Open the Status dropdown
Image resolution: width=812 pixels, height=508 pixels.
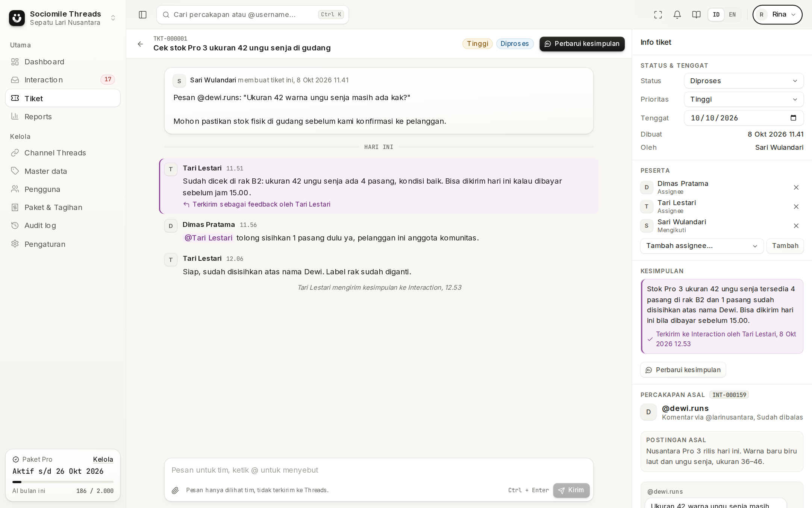(x=744, y=81)
